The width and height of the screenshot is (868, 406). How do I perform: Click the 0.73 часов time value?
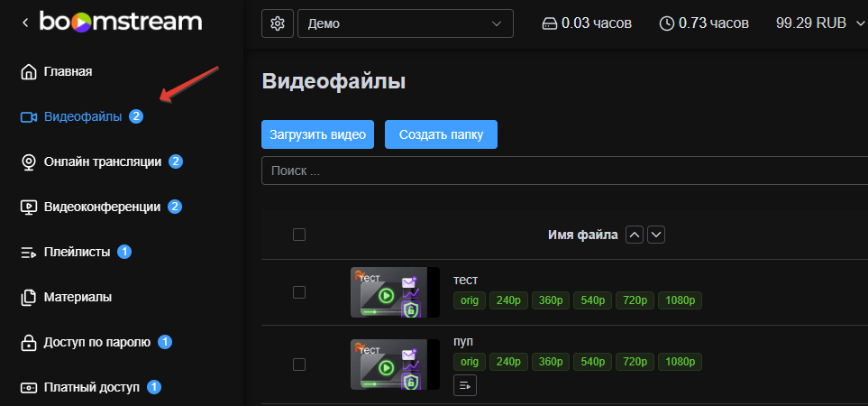[x=714, y=23]
